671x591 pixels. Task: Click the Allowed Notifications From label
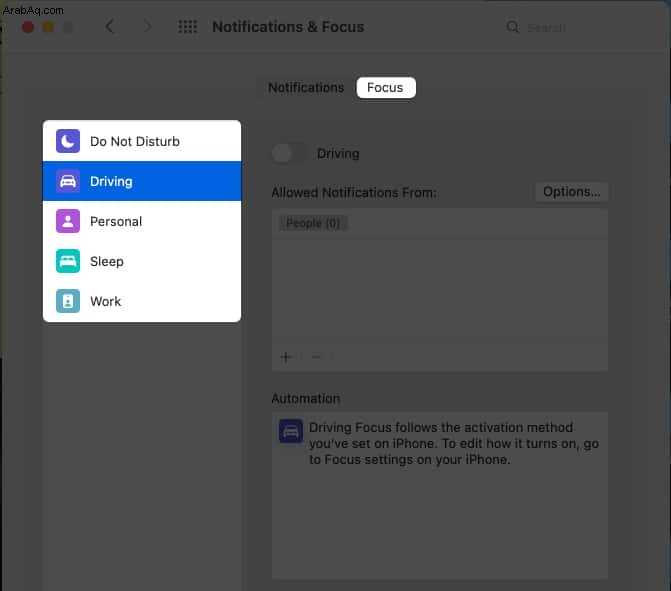[354, 193]
